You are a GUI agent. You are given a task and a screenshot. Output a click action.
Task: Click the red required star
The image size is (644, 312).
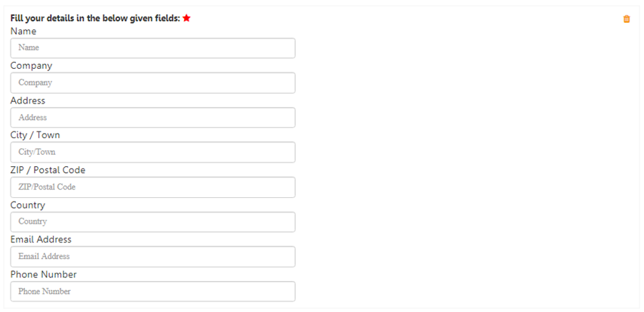pyautogui.click(x=186, y=18)
